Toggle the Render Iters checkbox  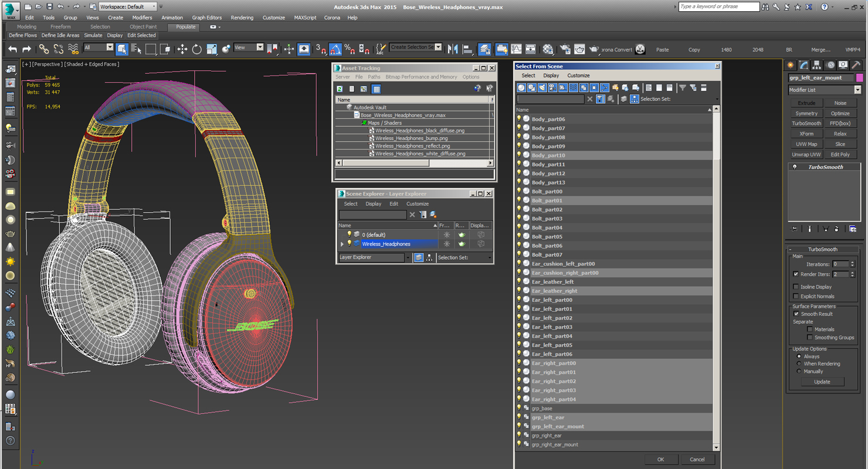coord(796,274)
